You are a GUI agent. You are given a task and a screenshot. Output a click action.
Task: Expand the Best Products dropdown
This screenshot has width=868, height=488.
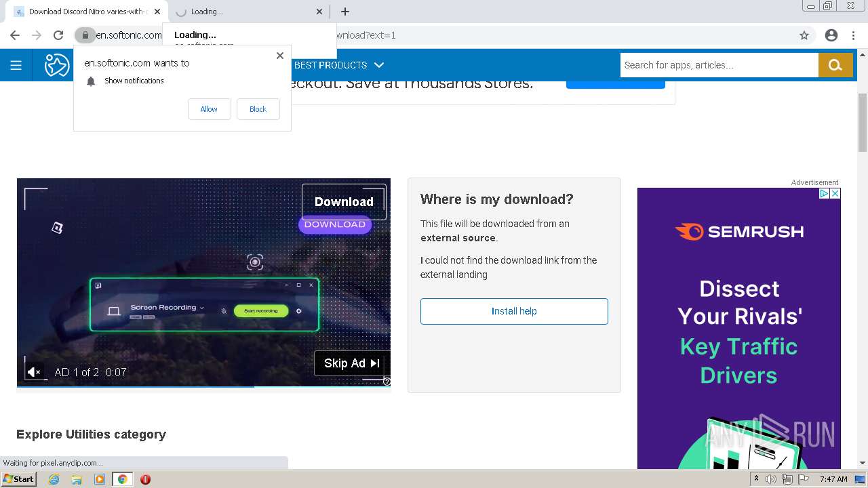339,65
